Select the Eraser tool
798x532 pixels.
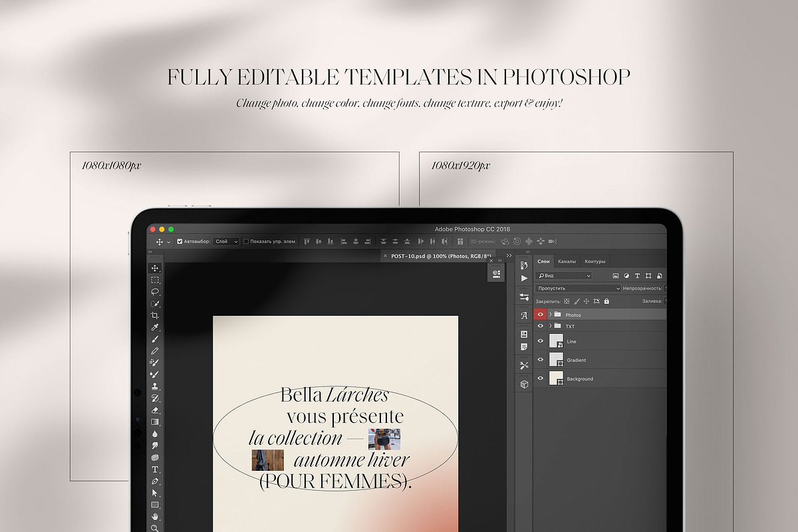(155, 410)
